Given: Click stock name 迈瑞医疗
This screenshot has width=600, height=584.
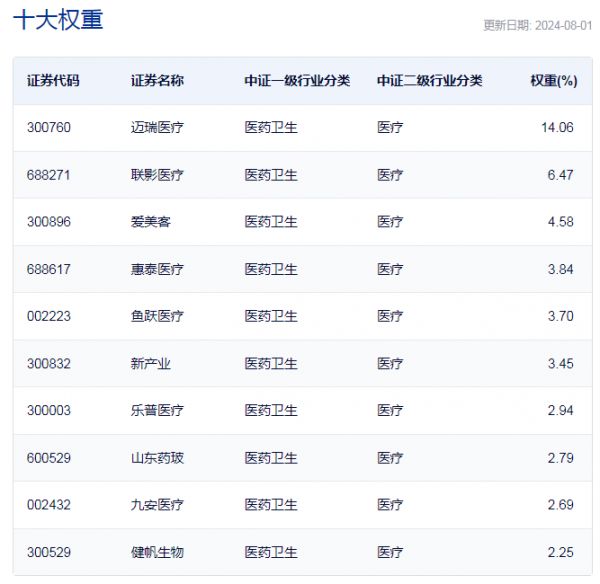Looking at the screenshot, I should pos(157,127).
